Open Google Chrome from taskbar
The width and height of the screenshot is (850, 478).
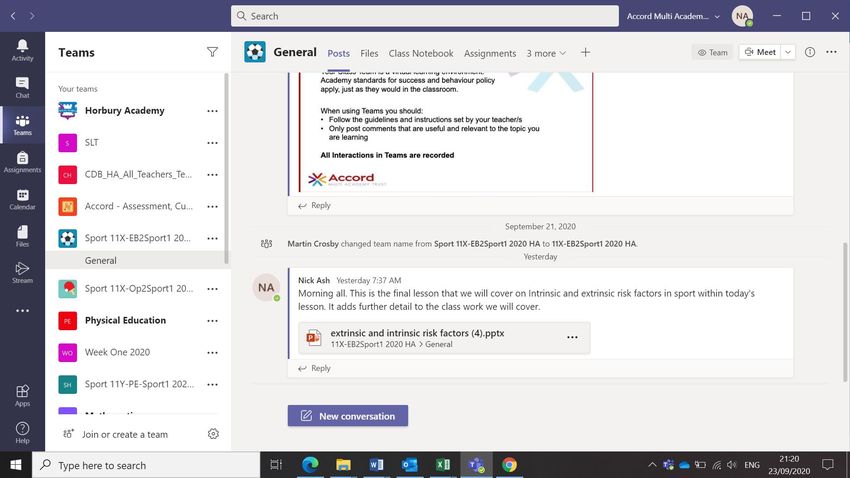coord(509,464)
